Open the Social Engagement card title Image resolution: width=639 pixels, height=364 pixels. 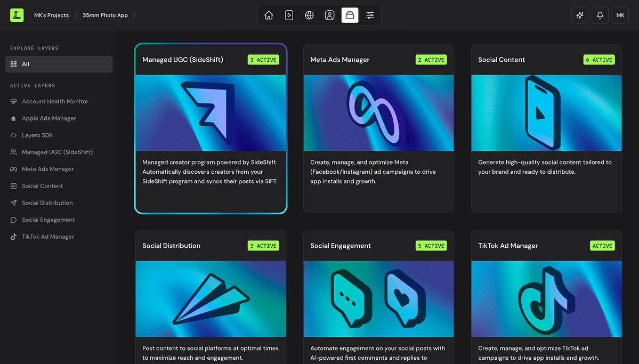340,246
